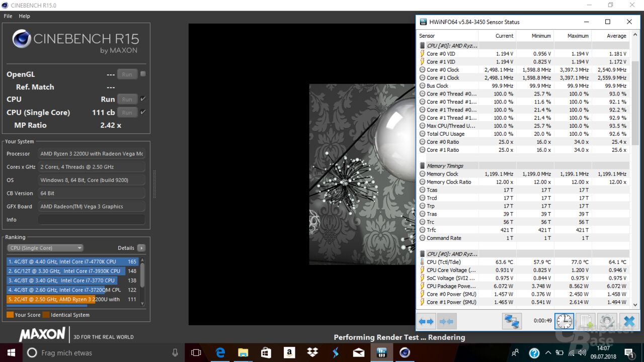Select the Memory Clock Ratio row
644x362 pixels.
(x=523, y=182)
